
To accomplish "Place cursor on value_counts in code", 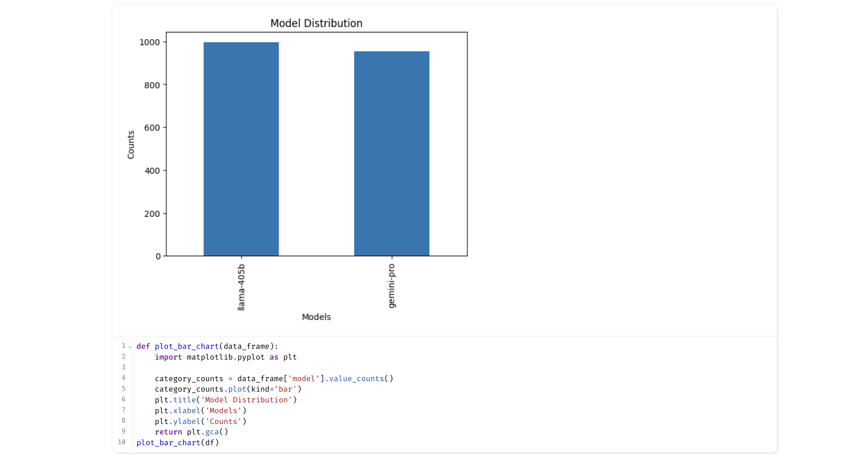I will 356,378.
